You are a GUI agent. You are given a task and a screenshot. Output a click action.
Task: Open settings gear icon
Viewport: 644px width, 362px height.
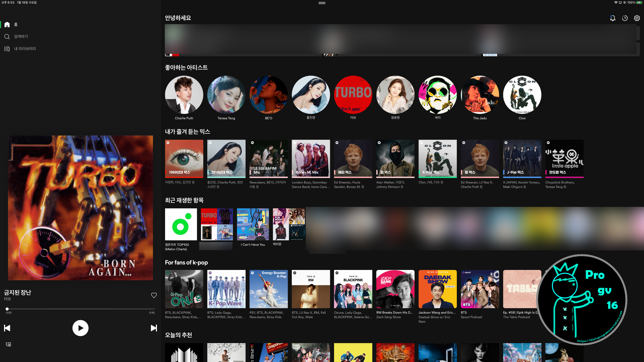636,18
